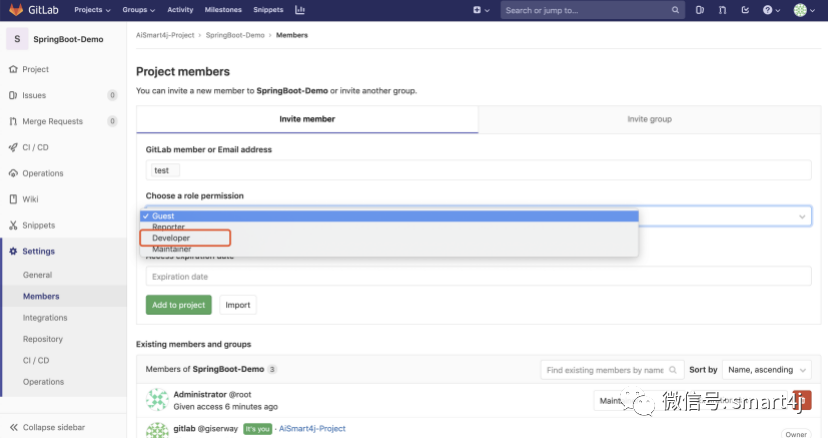This screenshot has width=830, height=440.
Task: Switch to Invite member tab
Action: (307, 119)
